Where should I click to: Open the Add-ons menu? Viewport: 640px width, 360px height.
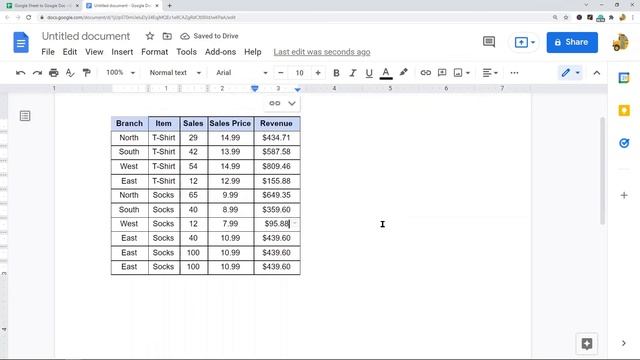point(220,52)
